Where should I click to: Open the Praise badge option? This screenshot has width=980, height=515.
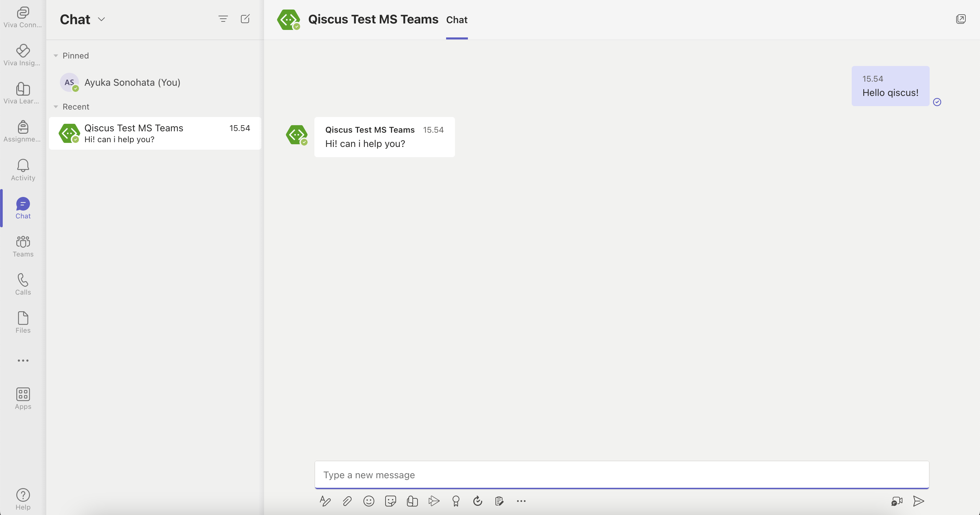tap(456, 501)
